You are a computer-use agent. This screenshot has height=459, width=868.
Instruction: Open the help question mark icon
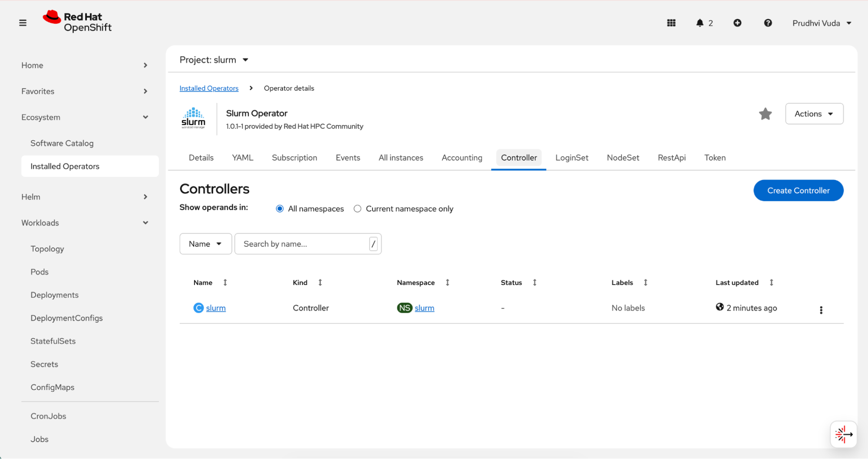coord(768,23)
